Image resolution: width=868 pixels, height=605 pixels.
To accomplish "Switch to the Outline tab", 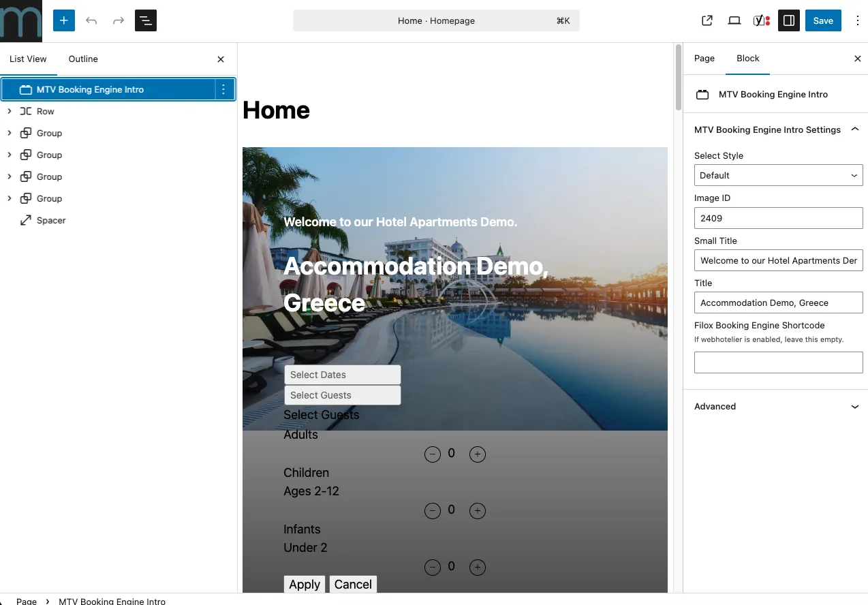I will click(83, 59).
